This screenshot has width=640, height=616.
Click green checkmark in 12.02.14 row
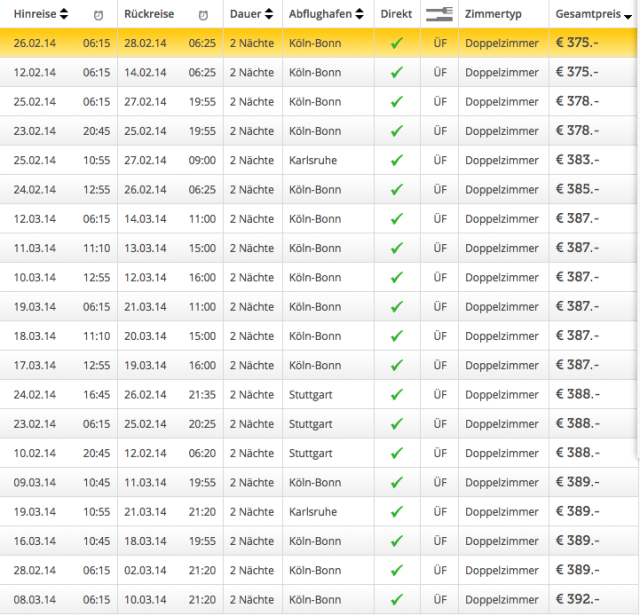pos(397,72)
